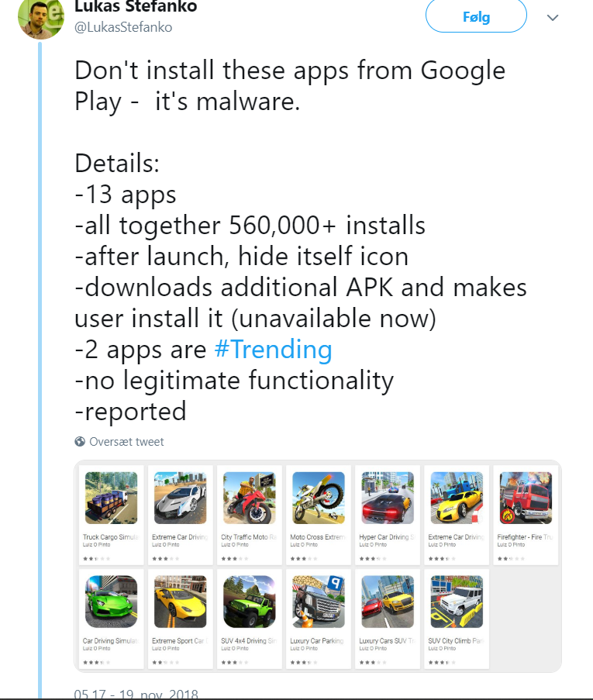Open Lukas Stefanko's profile avatar
593x700 pixels.
(41, 17)
